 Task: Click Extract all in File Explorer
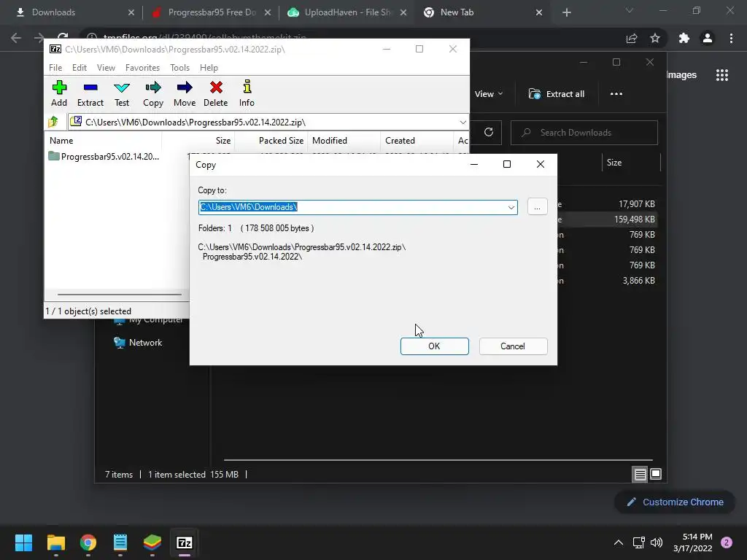[x=557, y=94]
